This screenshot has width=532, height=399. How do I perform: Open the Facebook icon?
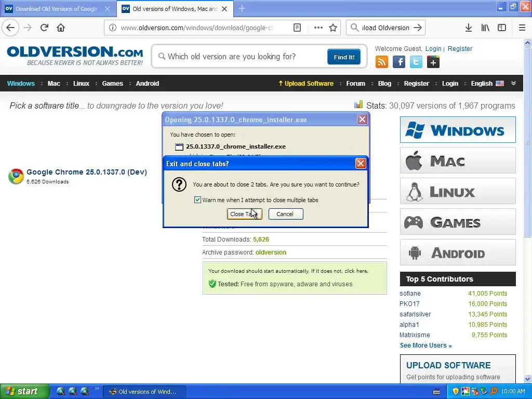[x=399, y=62]
